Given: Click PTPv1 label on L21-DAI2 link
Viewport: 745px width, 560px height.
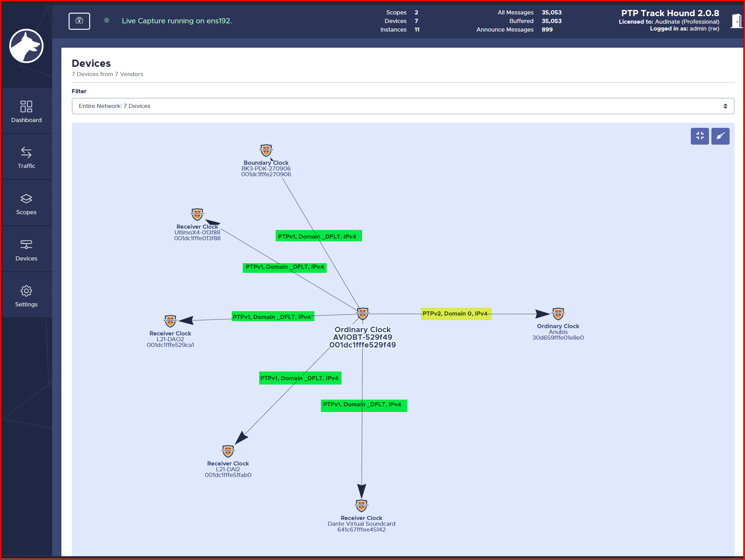Looking at the screenshot, I should pos(300,378).
